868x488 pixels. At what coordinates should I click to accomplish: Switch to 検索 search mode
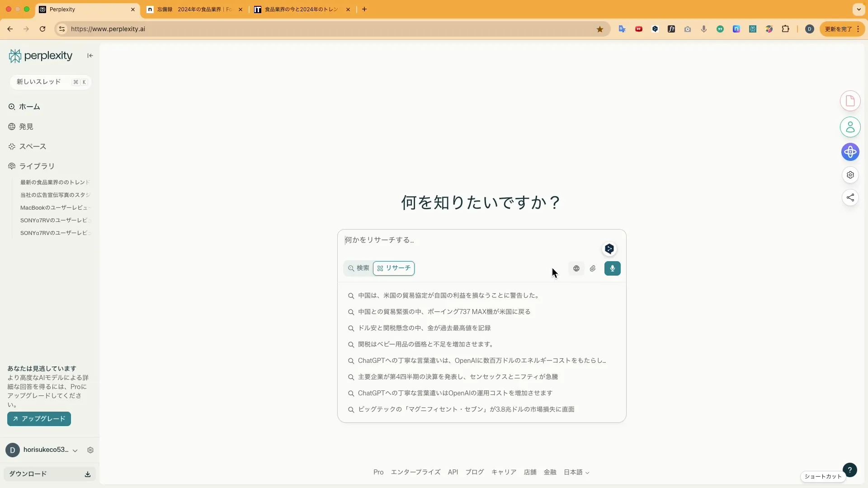pos(358,268)
